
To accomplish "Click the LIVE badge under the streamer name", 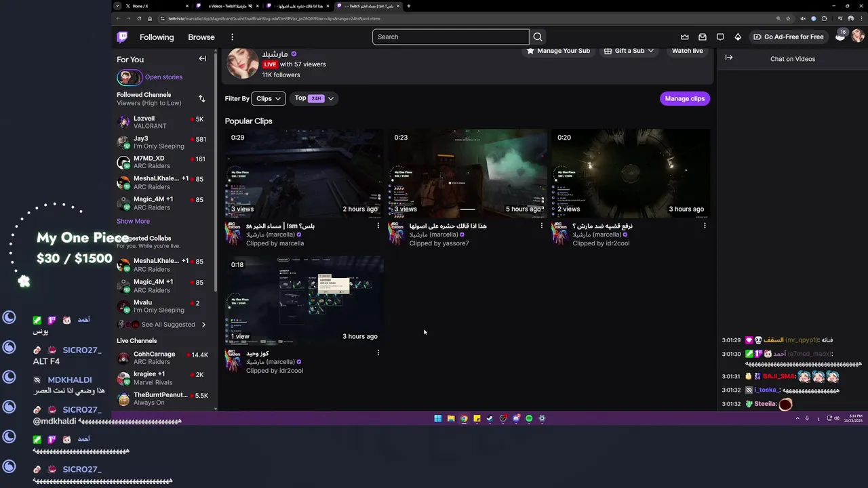I will click(x=270, y=64).
